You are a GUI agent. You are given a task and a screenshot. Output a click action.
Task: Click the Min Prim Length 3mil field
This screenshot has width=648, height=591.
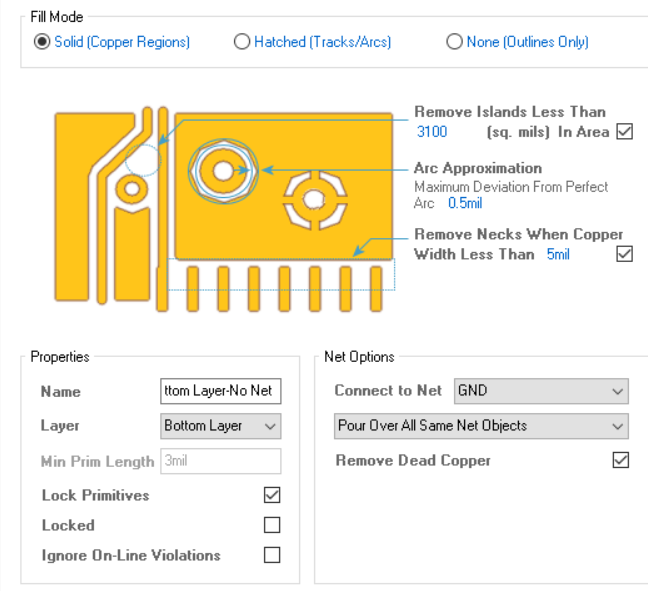pyautogui.click(x=221, y=461)
